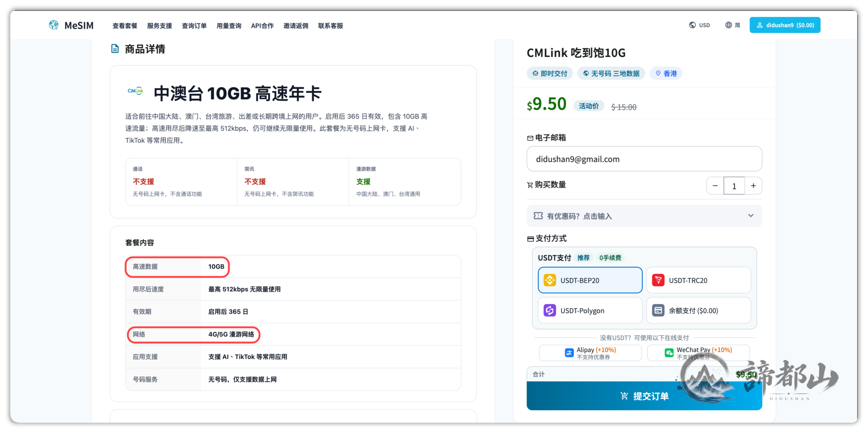Choose WeChat Pay (+10%) online payment
The image size is (868, 433).
point(698,353)
